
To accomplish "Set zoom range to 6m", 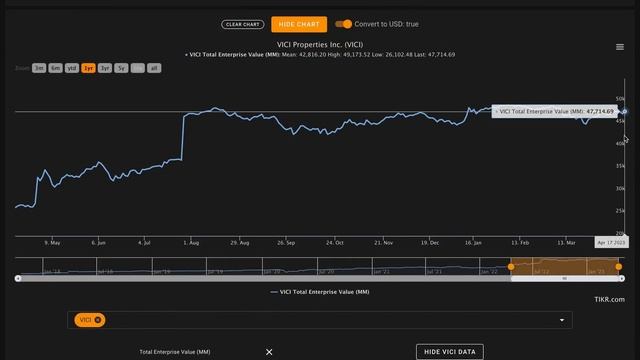I will 56,68.
